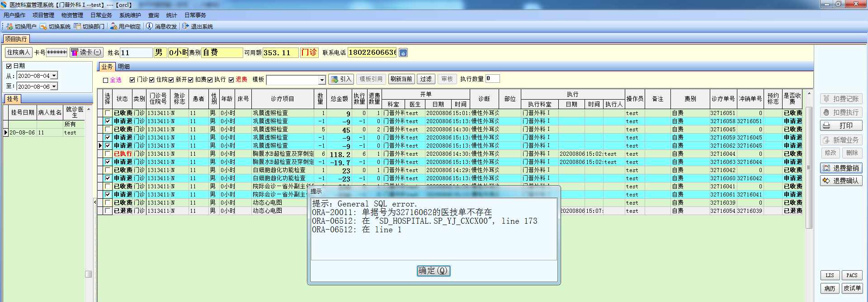
Task: Uncheck the 门诊 outpatient checkbox
Action: pyautogui.click(x=132, y=80)
